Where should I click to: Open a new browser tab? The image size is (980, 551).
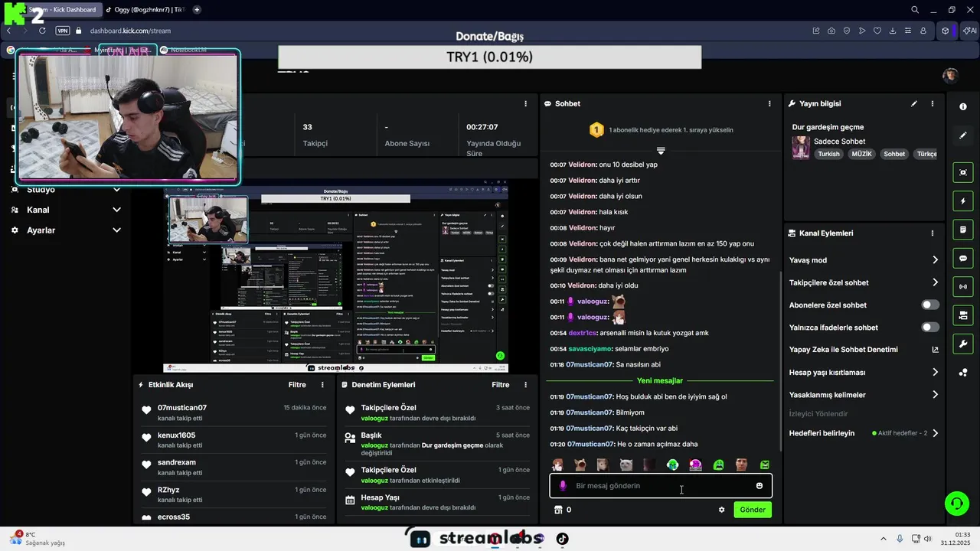click(x=197, y=10)
